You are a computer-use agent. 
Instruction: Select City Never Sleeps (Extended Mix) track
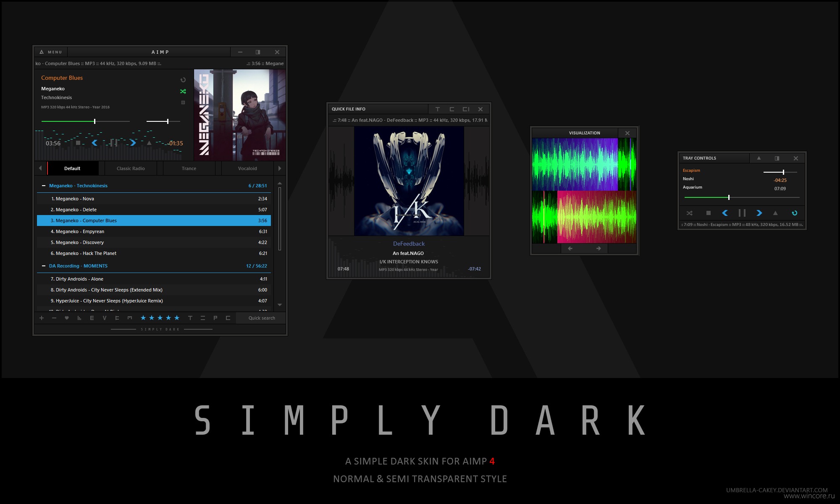coord(154,290)
